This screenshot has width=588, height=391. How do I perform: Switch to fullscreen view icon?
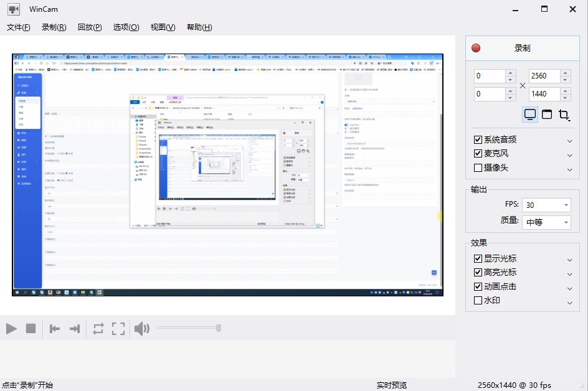click(118, 329)
